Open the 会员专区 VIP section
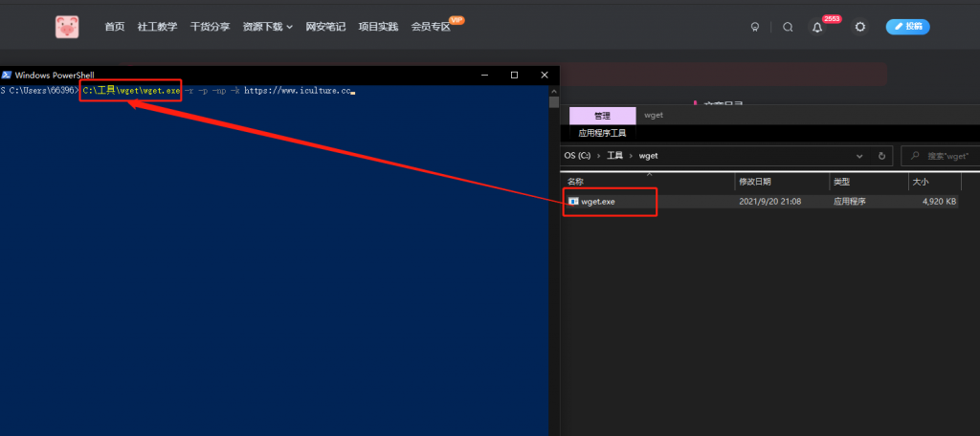Screen dimensions: 980x436 coord(431,27)
